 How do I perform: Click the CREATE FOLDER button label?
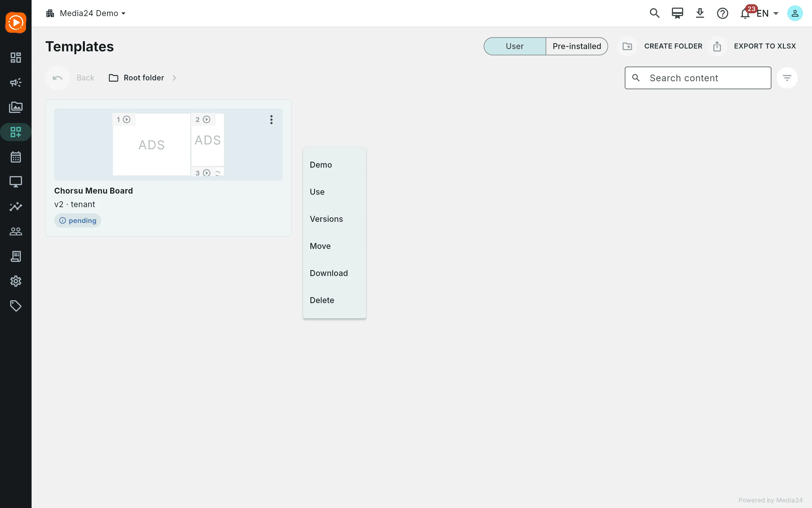pyautogui.click(x=673, y=46)
